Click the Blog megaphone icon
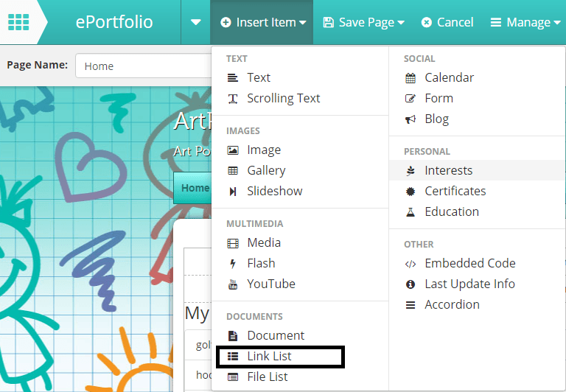The image size is (566, 392). pos(410,119)
